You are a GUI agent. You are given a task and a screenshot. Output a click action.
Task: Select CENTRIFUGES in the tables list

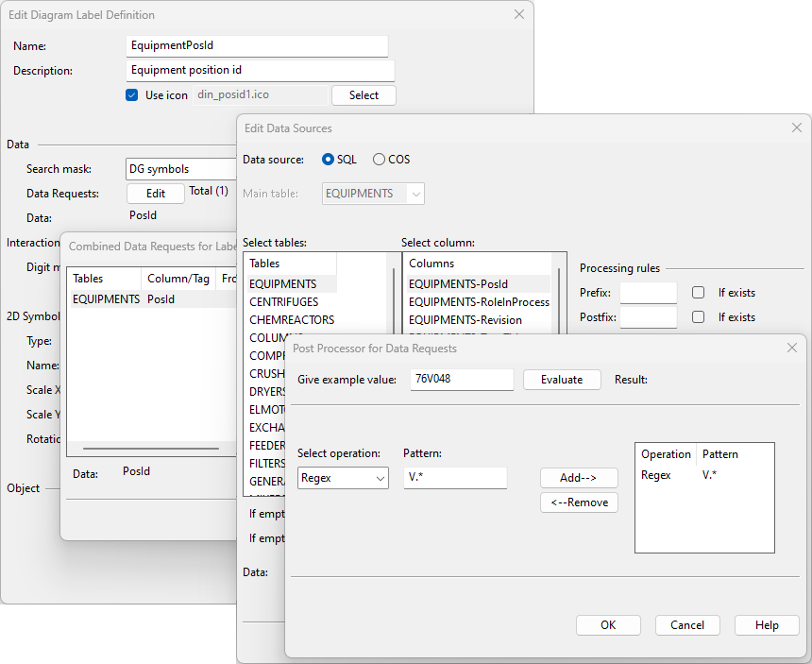coord(283,302)
